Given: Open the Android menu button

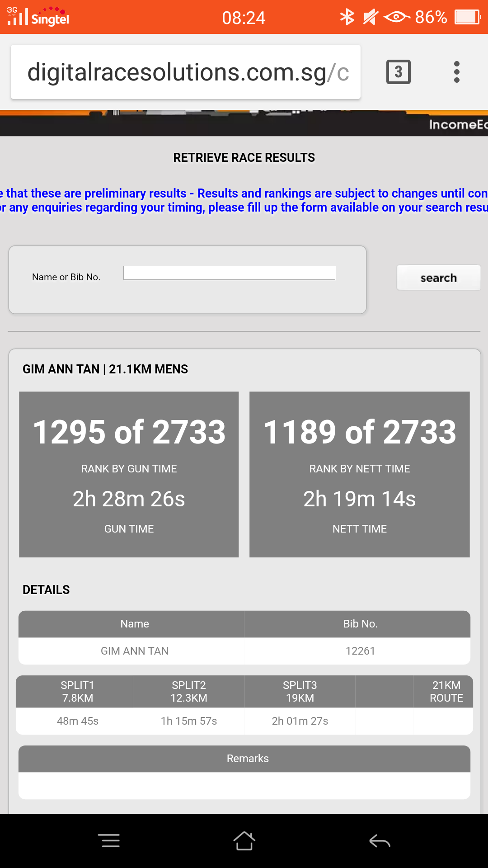Looking at the screenshot, I should tap(108, 841).
